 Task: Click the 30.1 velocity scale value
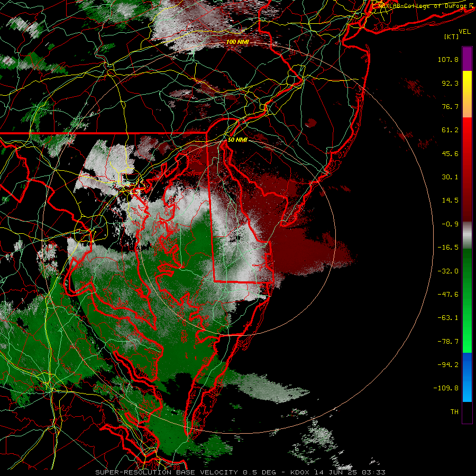click(x=450, y=177)
